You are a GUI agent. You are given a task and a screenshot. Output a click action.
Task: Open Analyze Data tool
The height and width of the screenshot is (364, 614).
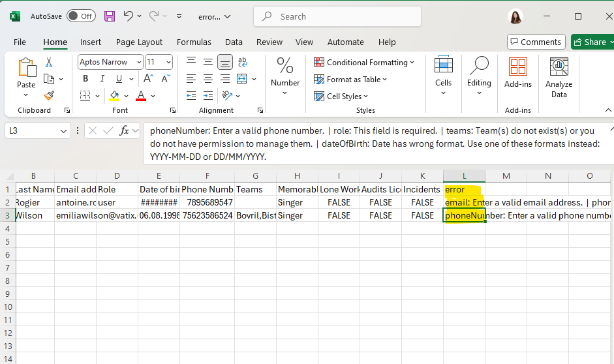tap(559, 77)
